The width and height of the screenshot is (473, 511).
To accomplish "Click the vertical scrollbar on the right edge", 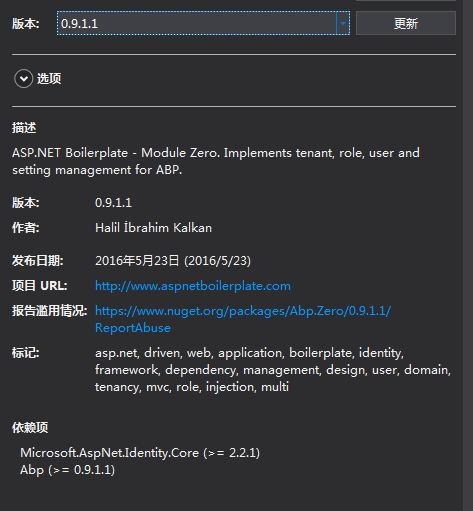I will (468, 255).
